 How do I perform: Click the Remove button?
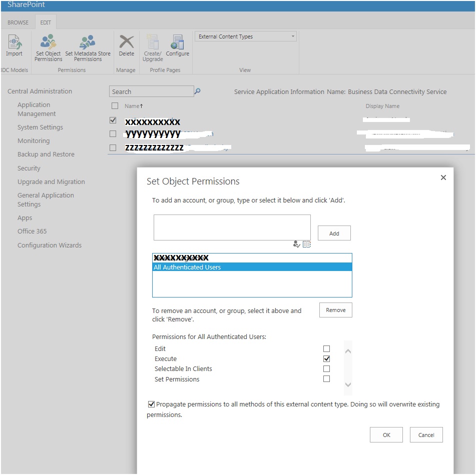(x=336, y=310)
